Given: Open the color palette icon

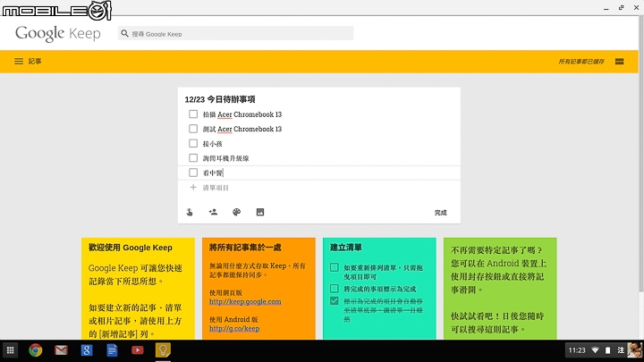Looking at the screenshot, I should click(x=236, y=212).
